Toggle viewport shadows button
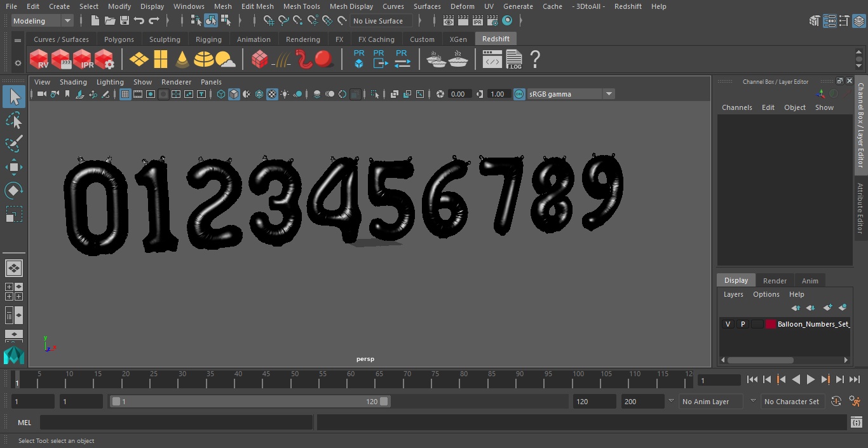This screenshot has height=448, width=868. [297, 94]
